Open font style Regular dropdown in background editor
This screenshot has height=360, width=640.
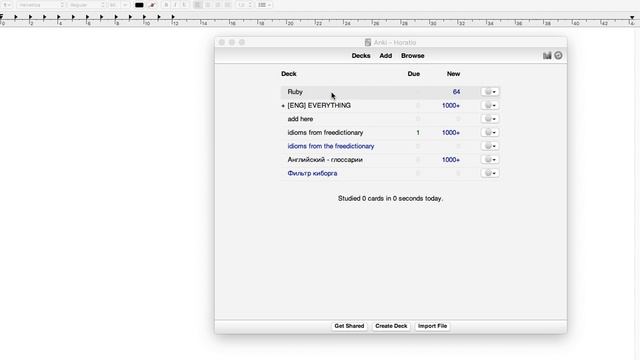[x=86, y=5]
